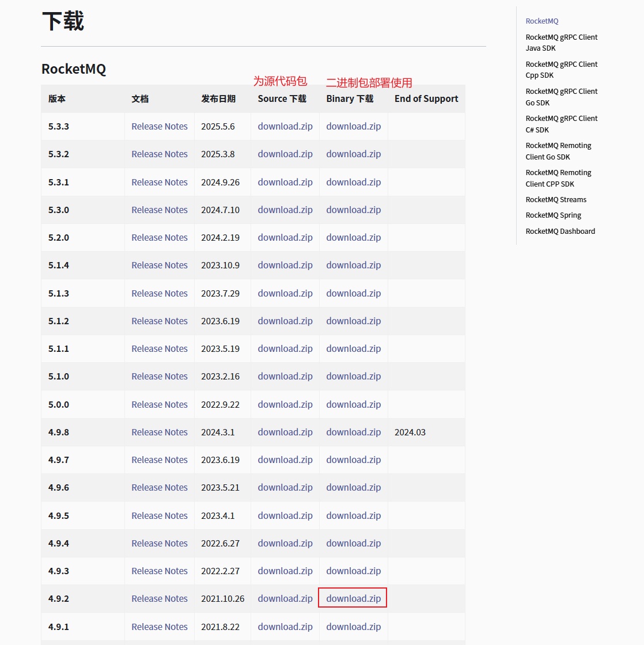Jump to RocketMQ Dashboard section
The width and height of the screenshot is (644, 645).
(x=560, y=231)
